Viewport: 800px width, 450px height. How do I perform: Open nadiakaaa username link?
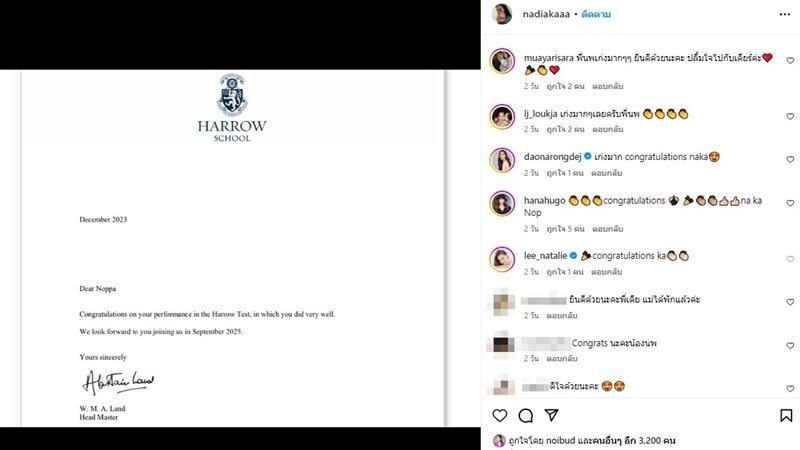pos(546,14)
